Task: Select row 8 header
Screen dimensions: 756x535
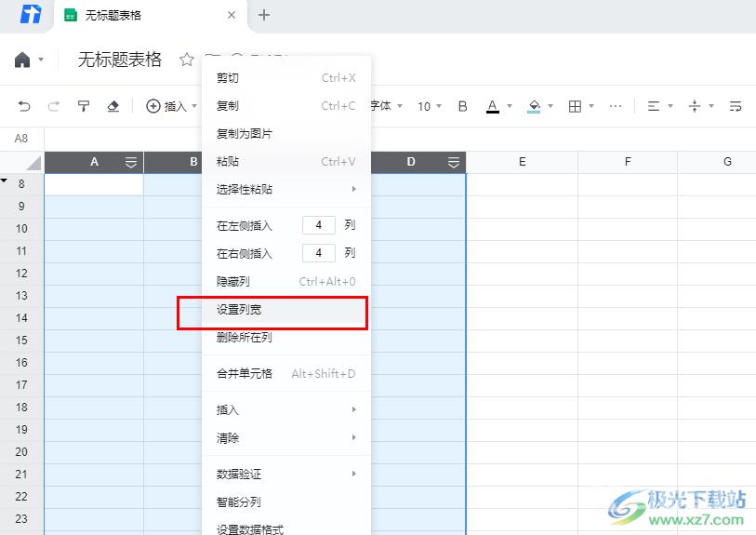Action: point(21,184)
